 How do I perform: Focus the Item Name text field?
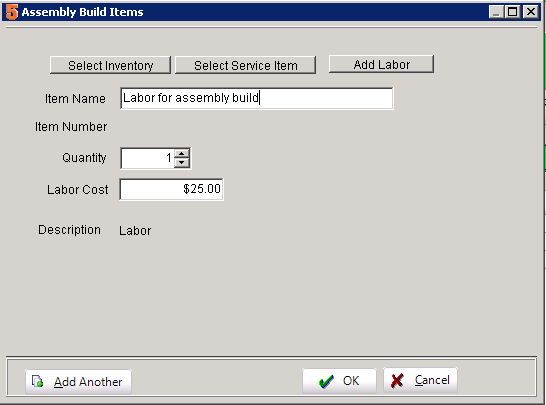click(257, 98)
